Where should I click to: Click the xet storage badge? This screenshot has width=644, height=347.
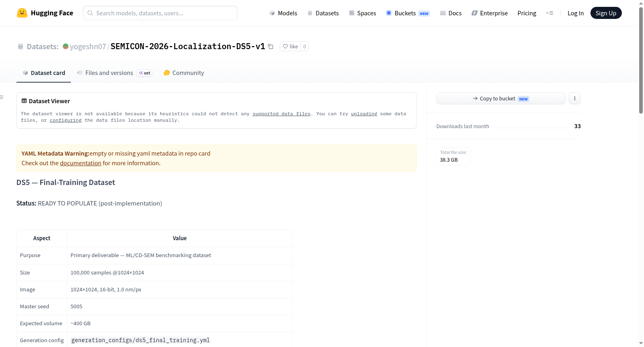[144, 73]
